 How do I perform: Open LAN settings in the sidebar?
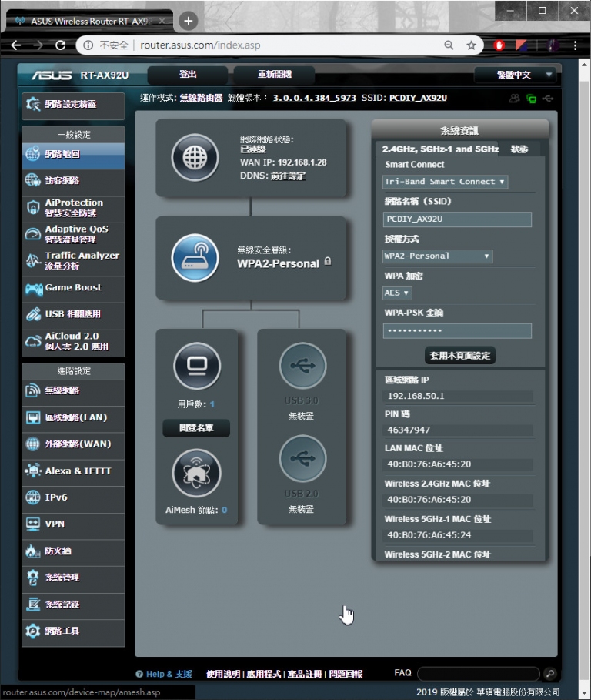(73, 417)
